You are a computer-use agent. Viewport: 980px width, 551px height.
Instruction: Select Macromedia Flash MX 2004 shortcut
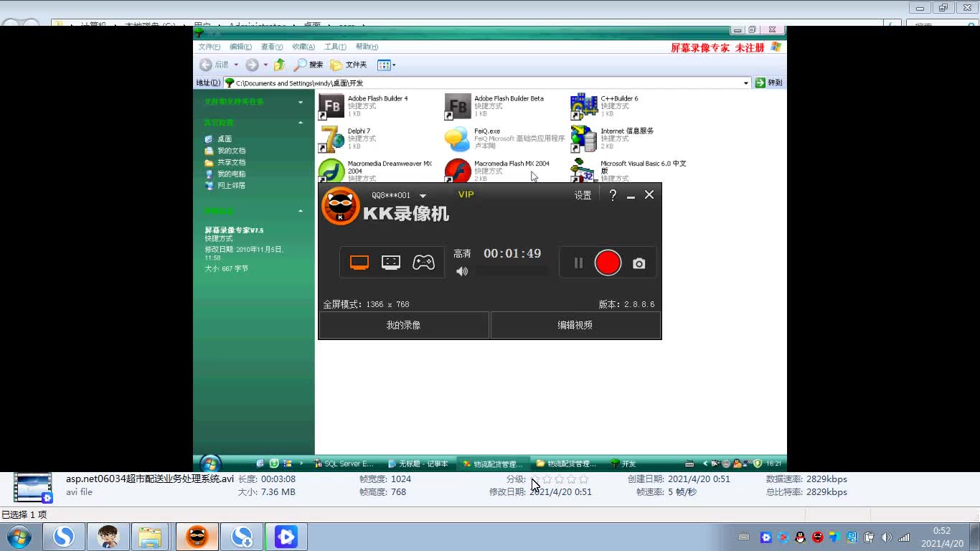(497, 171)
